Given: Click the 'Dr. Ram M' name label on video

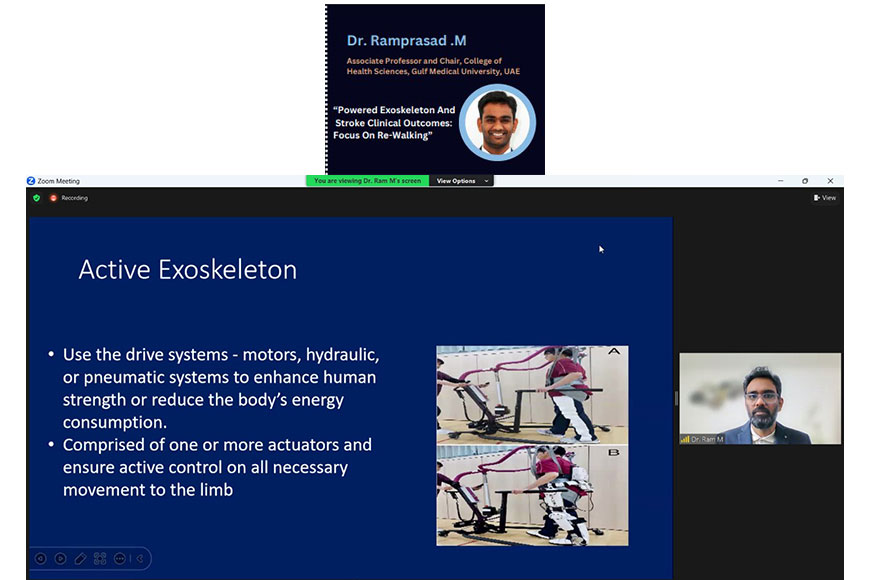Looking at the screenshot, I should [707, 439].
